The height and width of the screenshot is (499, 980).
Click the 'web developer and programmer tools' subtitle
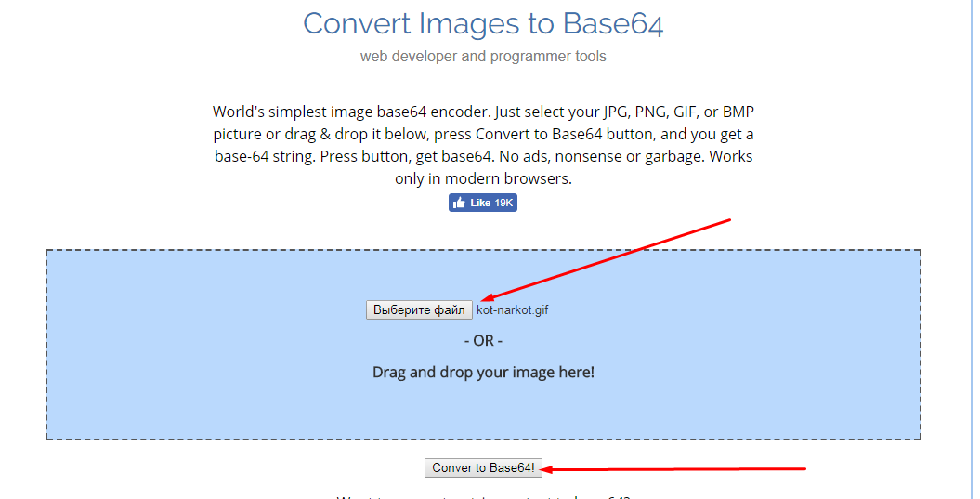click(x=483, y=57)
